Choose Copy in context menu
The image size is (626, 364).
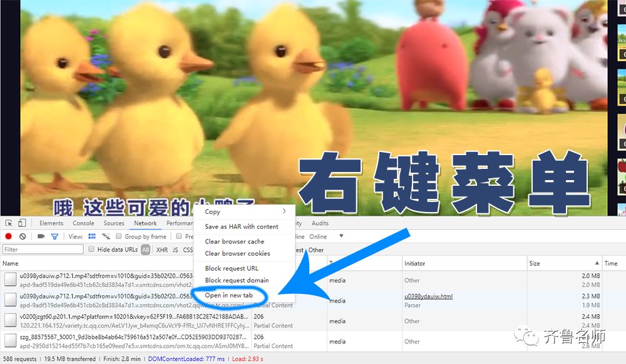click(212, 211)
